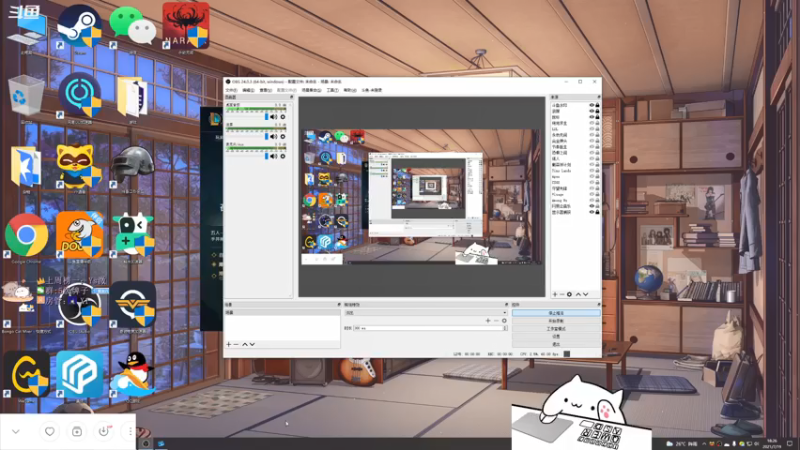Screen dimensions: 800x450
Task: Move selected scene down
Action: [x=252, y=344]
